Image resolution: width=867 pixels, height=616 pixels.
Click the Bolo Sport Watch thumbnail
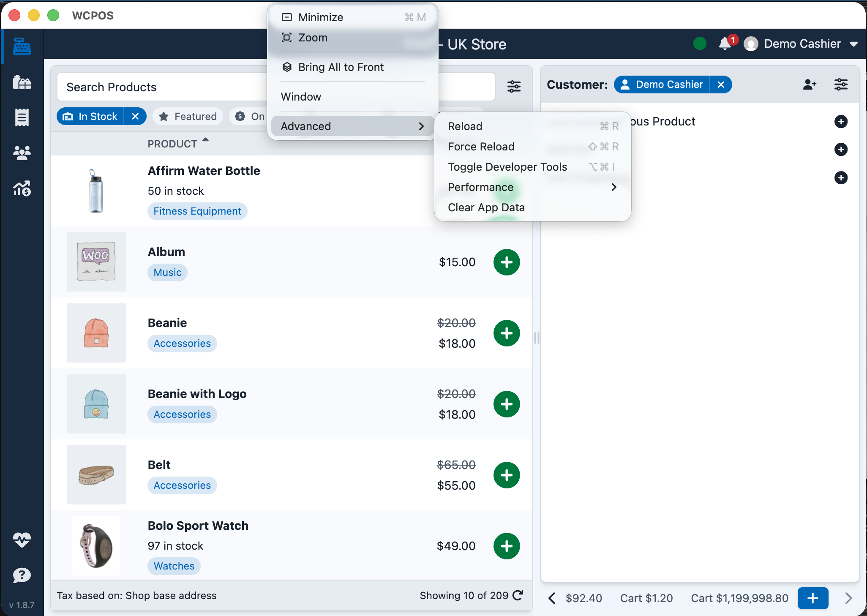tap(96, 546)
